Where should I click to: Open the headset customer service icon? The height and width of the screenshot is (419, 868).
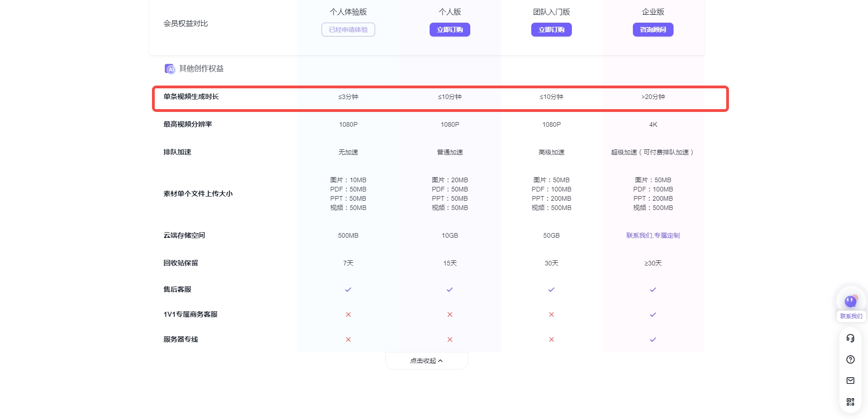click(x=850, y=338)
